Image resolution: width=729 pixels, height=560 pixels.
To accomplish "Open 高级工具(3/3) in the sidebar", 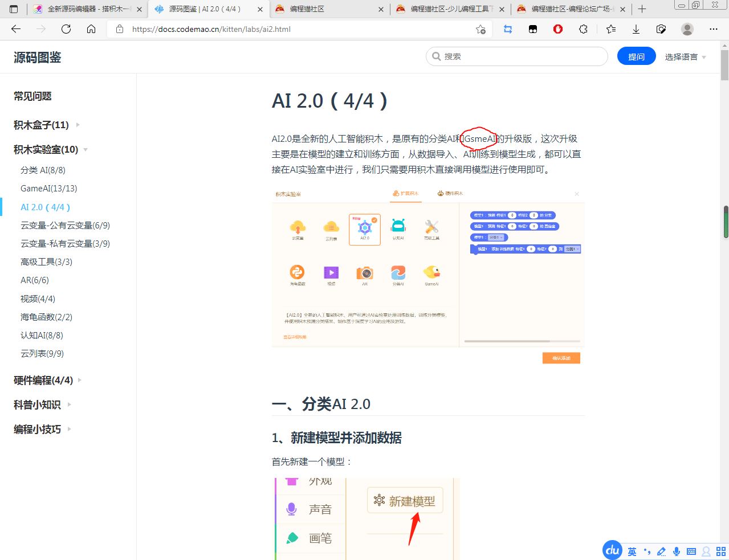I will point(46,261).
